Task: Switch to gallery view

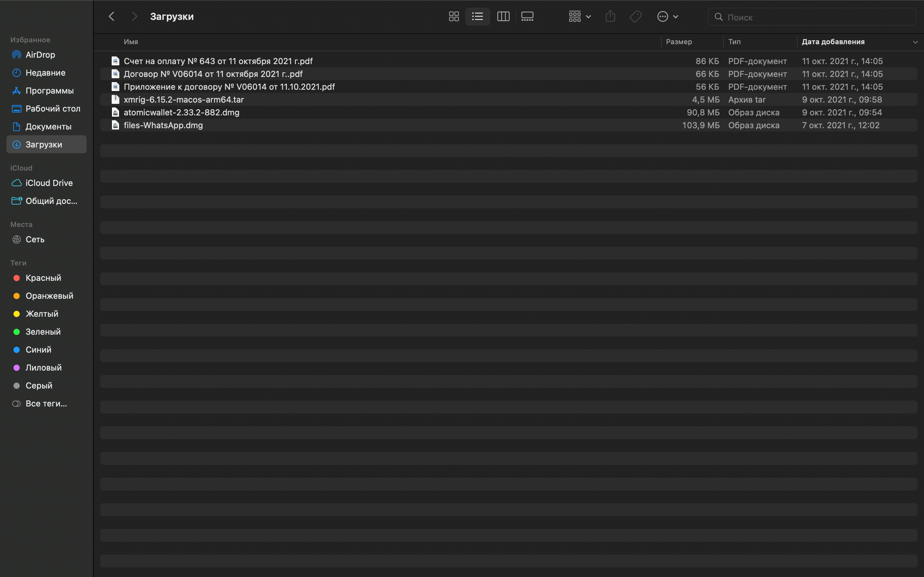Action: click(x=527, y=17)
